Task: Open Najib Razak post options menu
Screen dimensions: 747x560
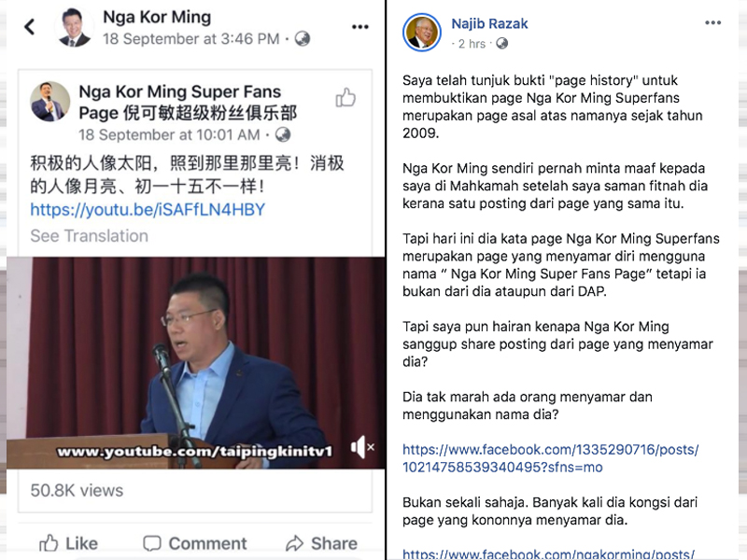Action: 712,22
